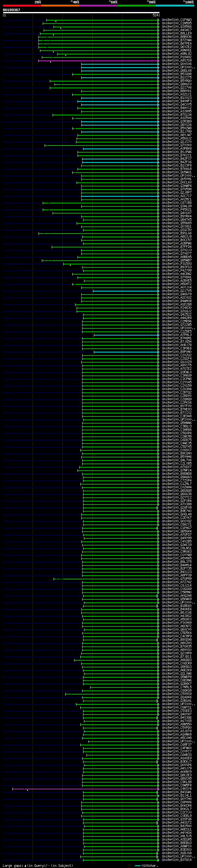Select the UniRef100_Q8H1C0 label
197x868 pixels.
click(x=177, y=84)
